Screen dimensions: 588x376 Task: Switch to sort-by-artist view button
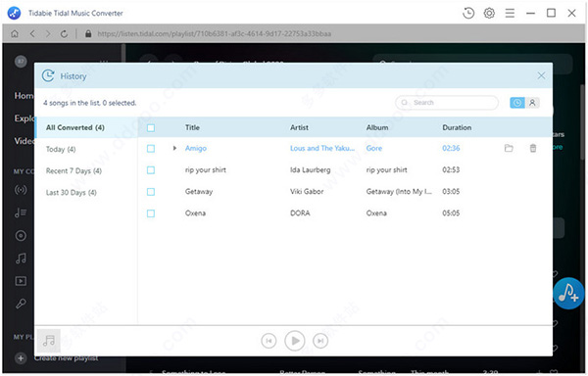tap(532, 103)
